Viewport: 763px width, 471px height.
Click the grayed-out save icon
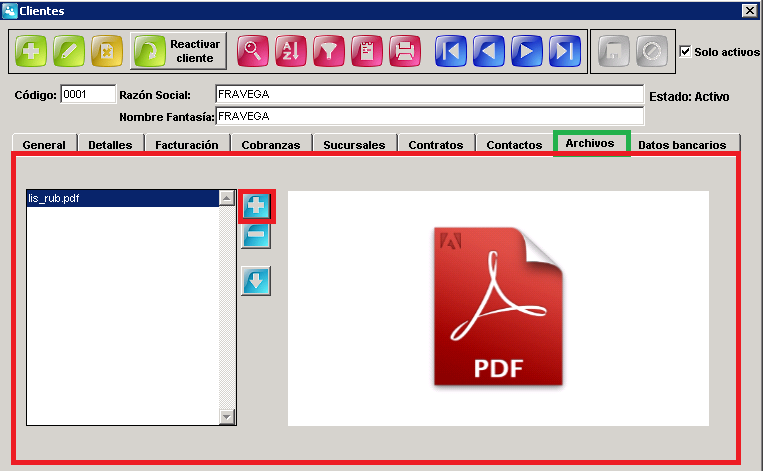(x=614, y=51)
